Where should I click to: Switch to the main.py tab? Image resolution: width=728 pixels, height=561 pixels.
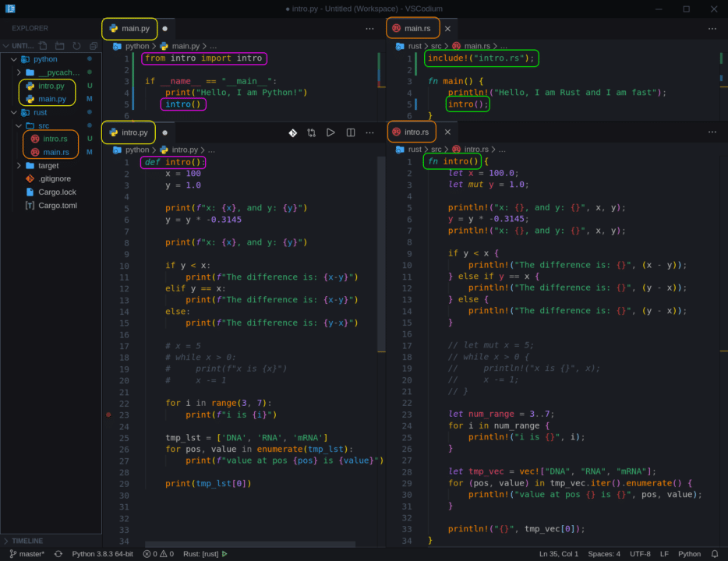(129, 28)
